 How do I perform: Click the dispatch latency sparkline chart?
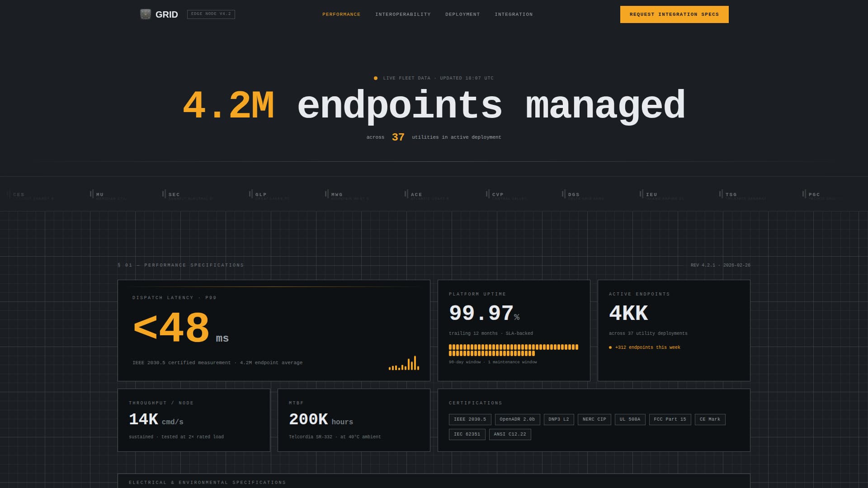tap(404, 364)
